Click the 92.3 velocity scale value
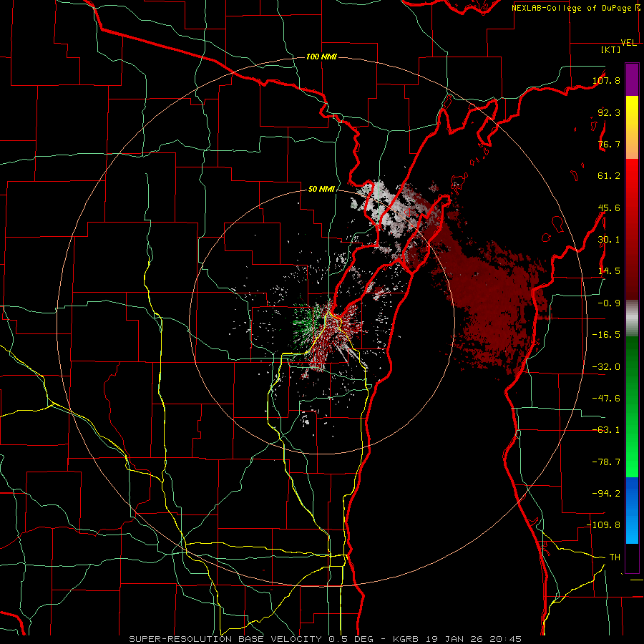This screenshot has width=644, height=644. (x=609, y=112)
